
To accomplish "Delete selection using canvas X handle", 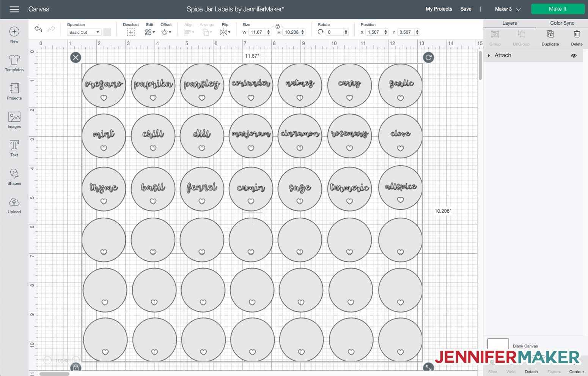I will click(x=76, y=57).
